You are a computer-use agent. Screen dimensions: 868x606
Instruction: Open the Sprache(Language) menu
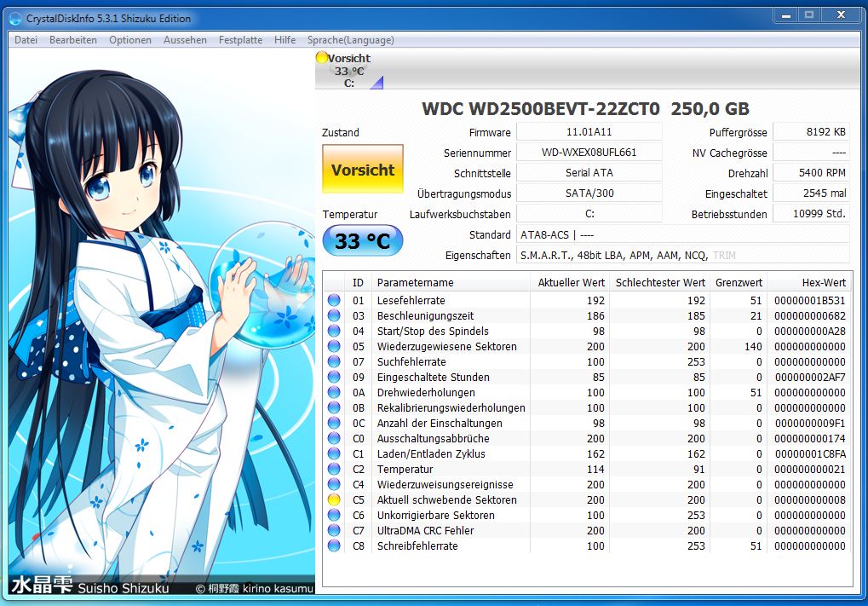pos(350,40)
